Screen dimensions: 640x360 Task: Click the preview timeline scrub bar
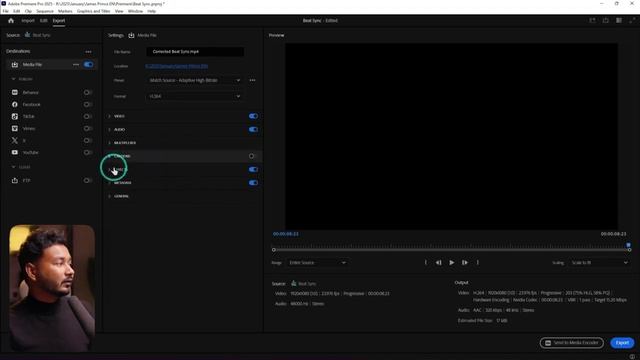pos(451,249)
